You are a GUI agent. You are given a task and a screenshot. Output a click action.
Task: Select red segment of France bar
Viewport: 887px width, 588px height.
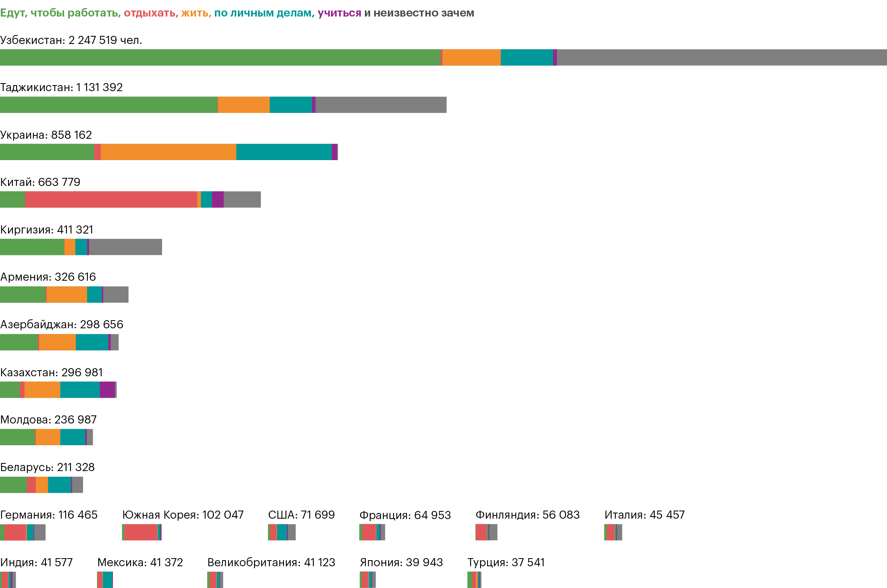(369, 532)
